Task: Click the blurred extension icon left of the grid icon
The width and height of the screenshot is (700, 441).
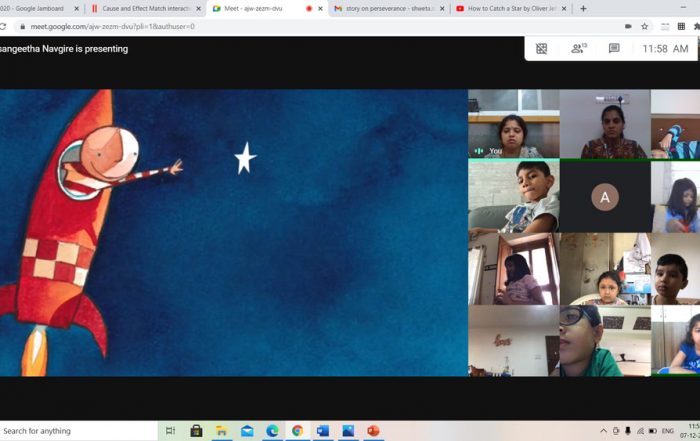Action: click(x=665, y=27)
